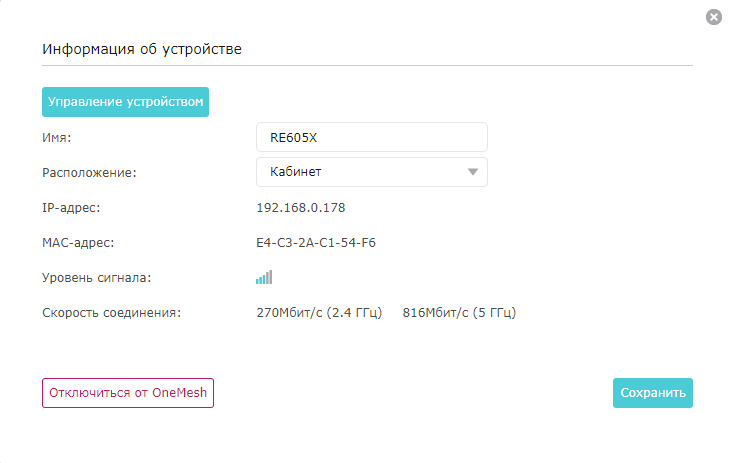Image resolution: width=732 pixels, height=463 pixels.
Task: Click the 816Мбит/с 5 ГГц speed text
Action: coord(459,313)
